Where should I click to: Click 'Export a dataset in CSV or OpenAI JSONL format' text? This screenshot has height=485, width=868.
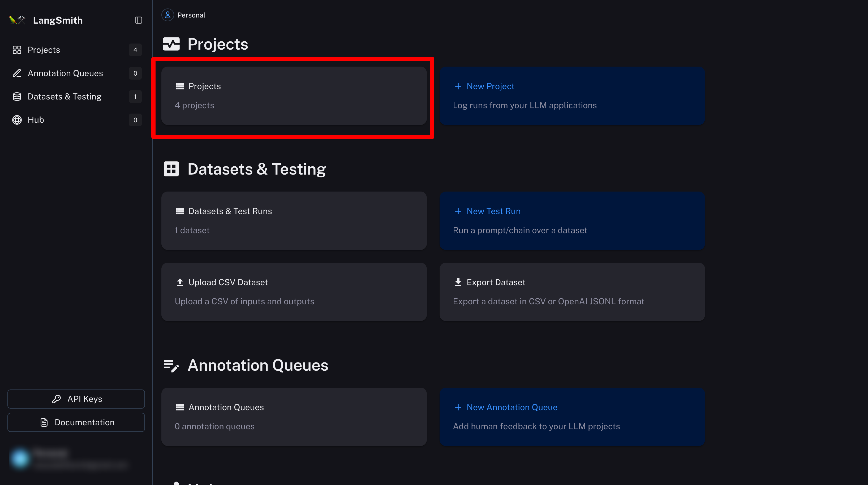tap(548, 301)
